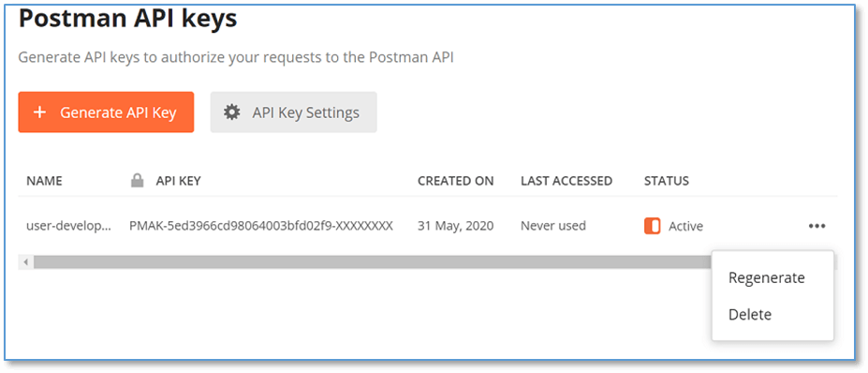
Task: Open the three-dot menu for user-develop key
Action: (817, 226)
